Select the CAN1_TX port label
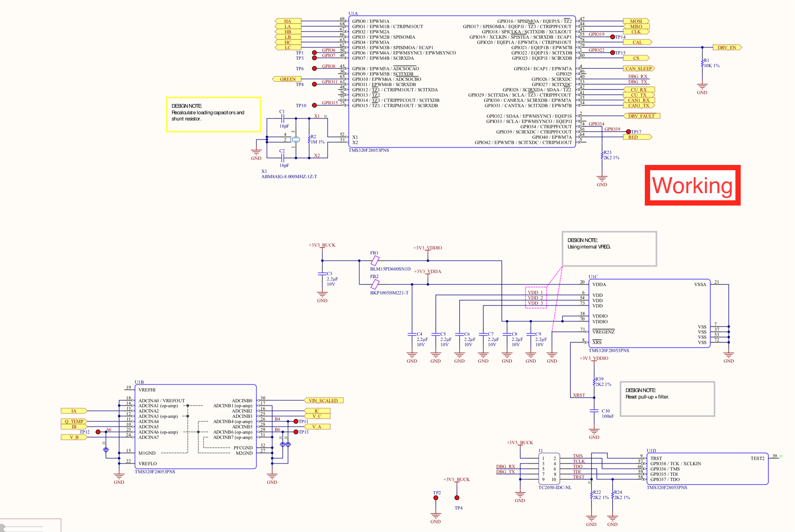The image size is (795, 532). click(639, 106)
